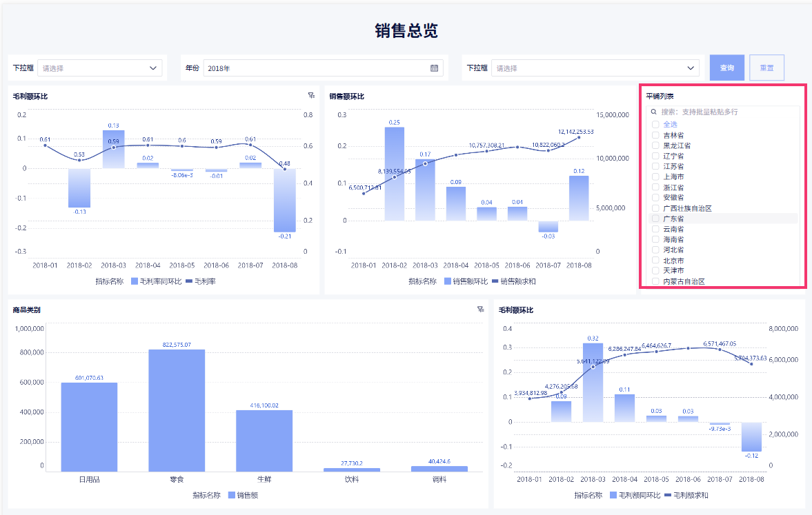Open the calendar icon in 年份 field
Image resolution: width=812 pixels, height=515 pixels.
point(435,68)
